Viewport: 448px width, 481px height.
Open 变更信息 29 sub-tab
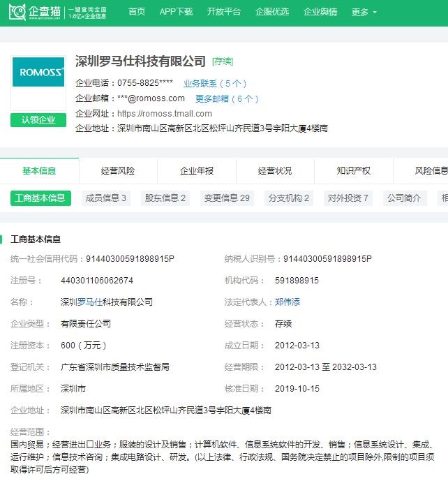pos(227,198)
